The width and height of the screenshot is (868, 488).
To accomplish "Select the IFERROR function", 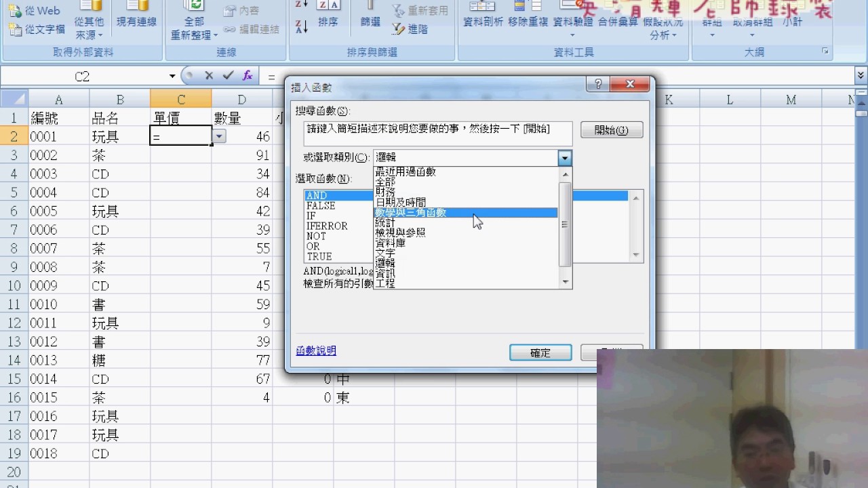I will click(327, 226).
